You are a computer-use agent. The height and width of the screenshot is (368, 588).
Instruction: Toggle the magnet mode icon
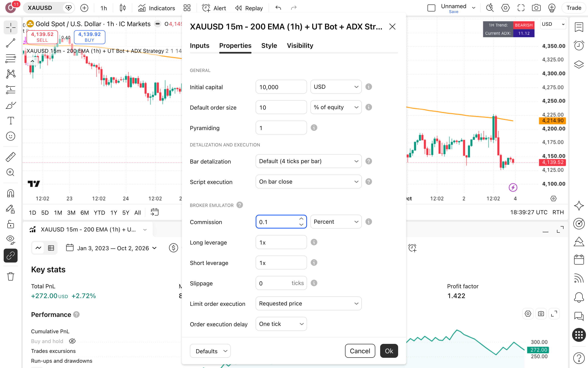click(x=10, y=193)
